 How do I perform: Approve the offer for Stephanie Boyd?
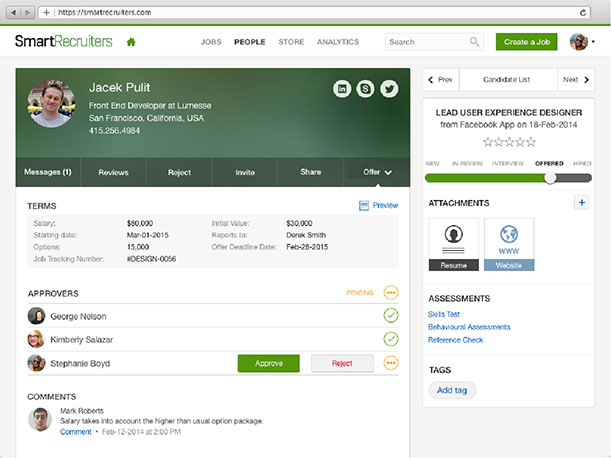pos(268,363)
